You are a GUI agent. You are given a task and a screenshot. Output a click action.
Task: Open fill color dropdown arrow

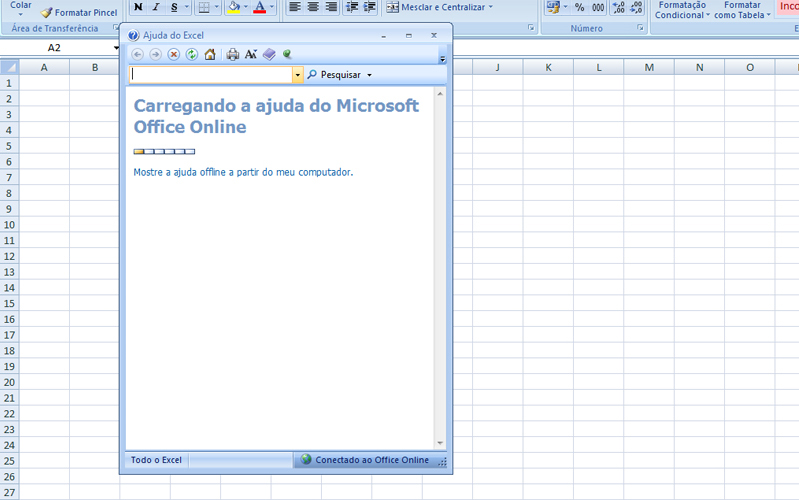(246, 7)
